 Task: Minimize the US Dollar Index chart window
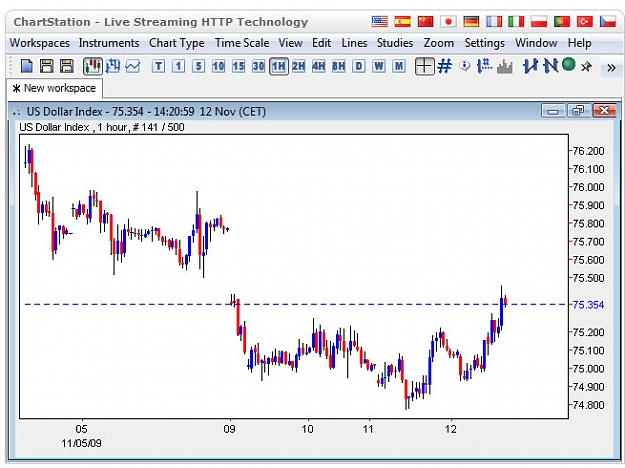(x=553, y=111)
